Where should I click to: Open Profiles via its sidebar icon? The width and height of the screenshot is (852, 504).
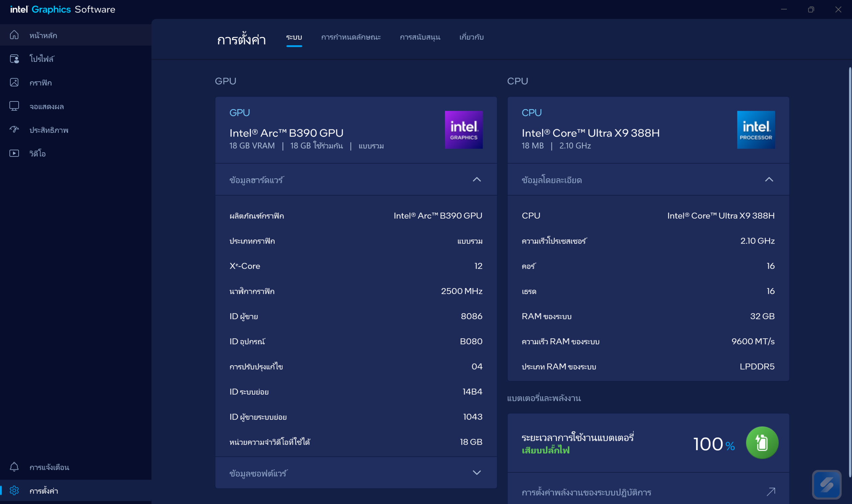pyautogui.click(x=14, y=59)
